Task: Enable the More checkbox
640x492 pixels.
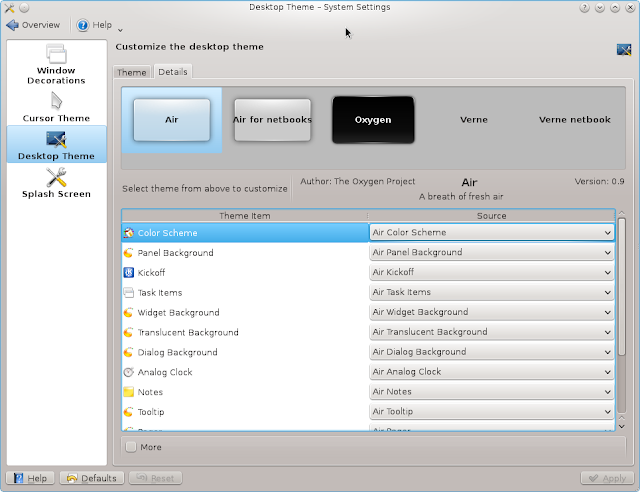Action: (131, 447)
